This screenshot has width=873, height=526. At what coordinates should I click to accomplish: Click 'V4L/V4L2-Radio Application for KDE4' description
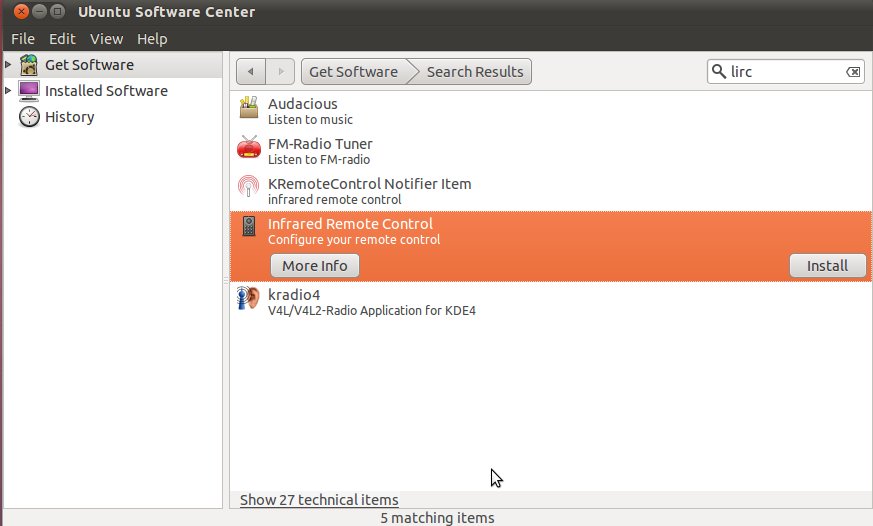click(371, 311)
